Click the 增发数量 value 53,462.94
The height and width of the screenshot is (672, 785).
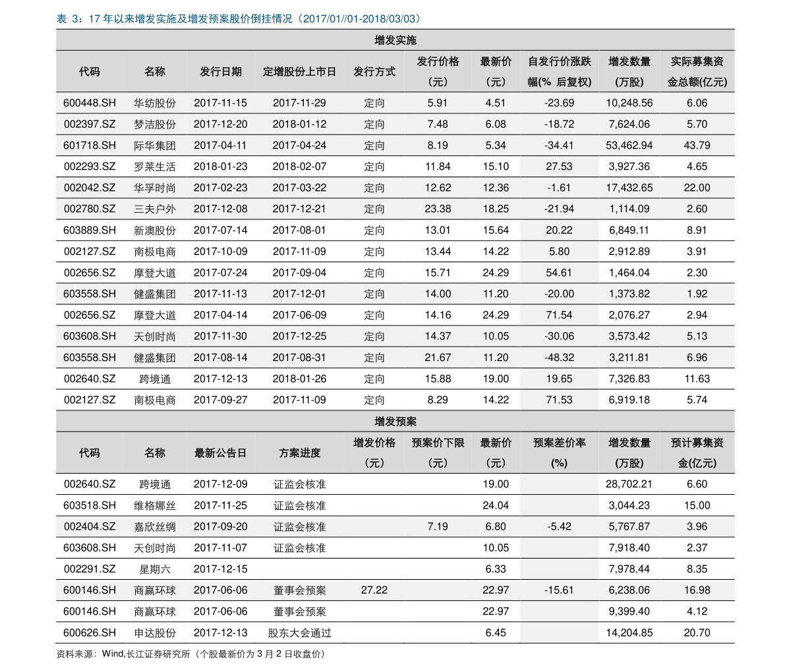[629, 145]
